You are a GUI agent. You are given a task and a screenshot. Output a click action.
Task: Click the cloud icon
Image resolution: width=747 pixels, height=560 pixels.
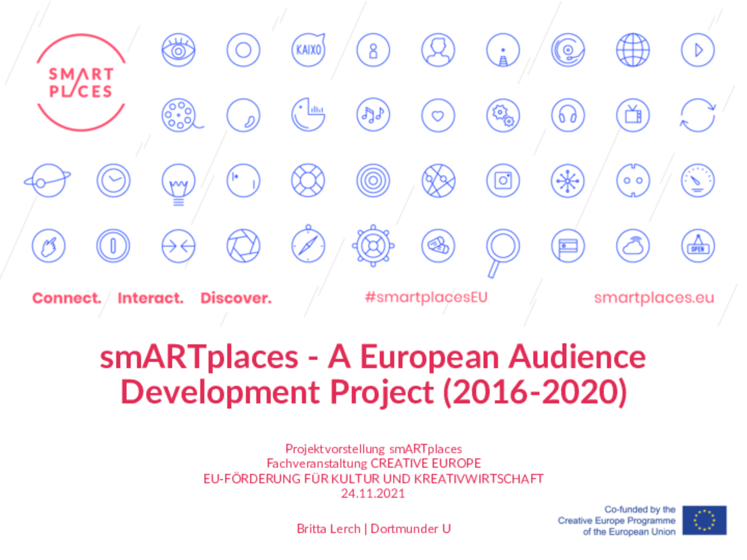click(633, 245)
